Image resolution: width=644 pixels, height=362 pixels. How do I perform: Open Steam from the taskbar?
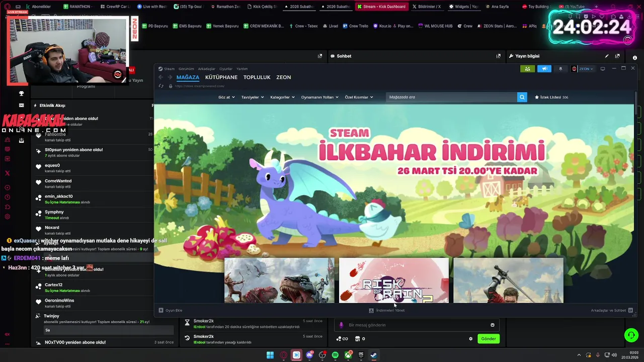click(x=373, y=355)
